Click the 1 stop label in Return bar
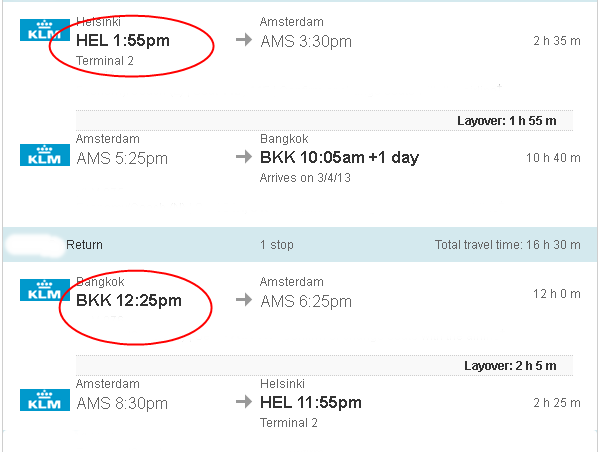Image resolution: width=601 pixels, height=452 pixels. (x=277, y=245)
